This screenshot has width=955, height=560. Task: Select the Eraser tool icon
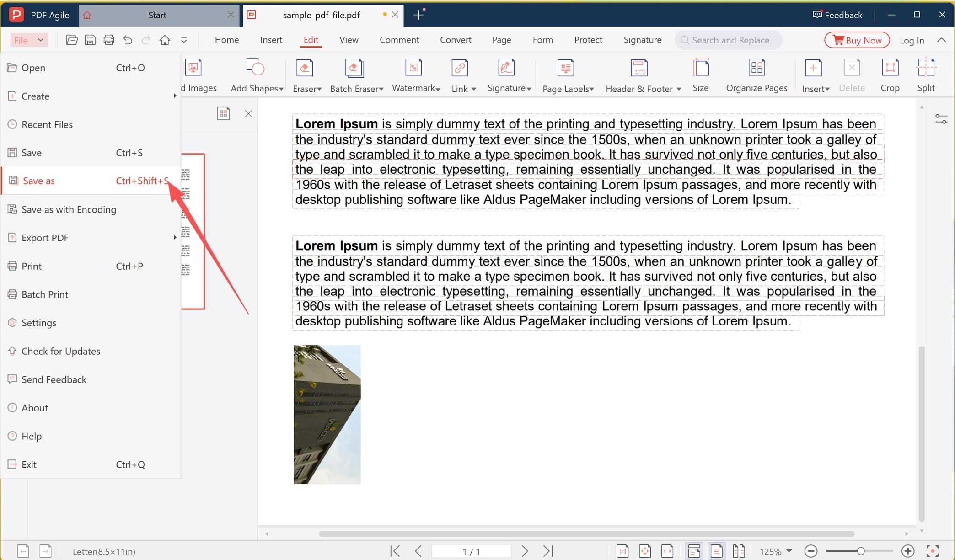click(305, 68)
